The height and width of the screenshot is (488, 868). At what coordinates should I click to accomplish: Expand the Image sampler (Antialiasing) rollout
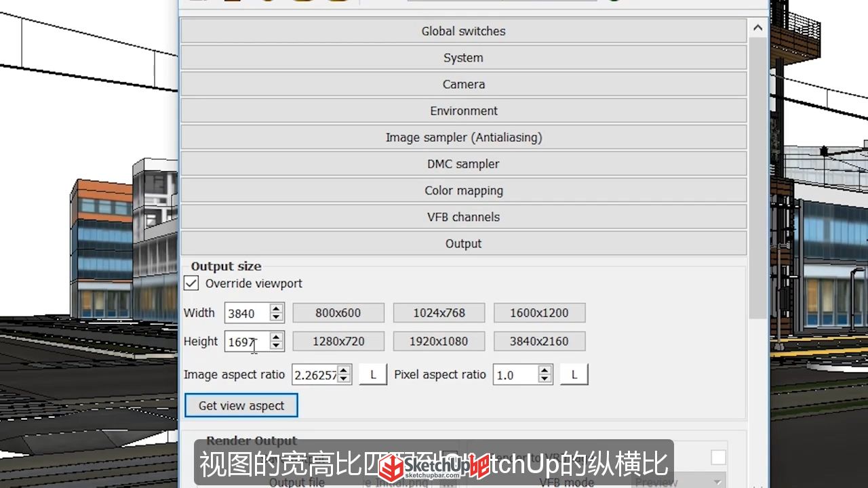(463, 138)
